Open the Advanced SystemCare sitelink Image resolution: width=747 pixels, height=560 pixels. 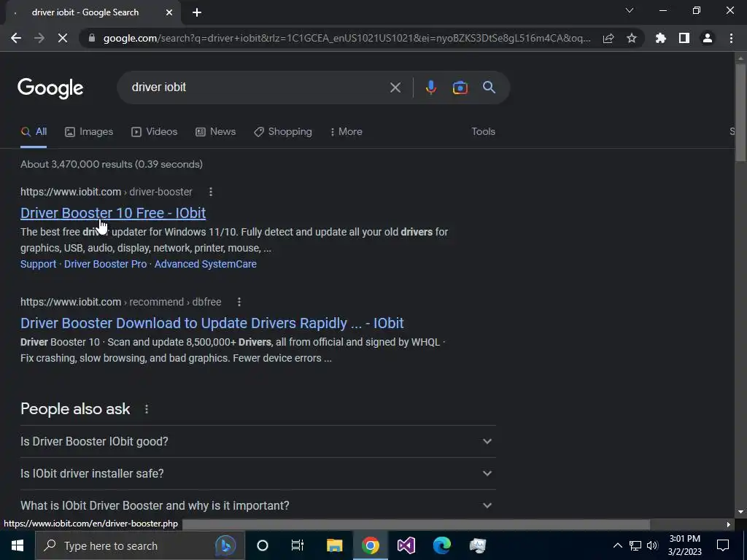[x=205, y=264]
